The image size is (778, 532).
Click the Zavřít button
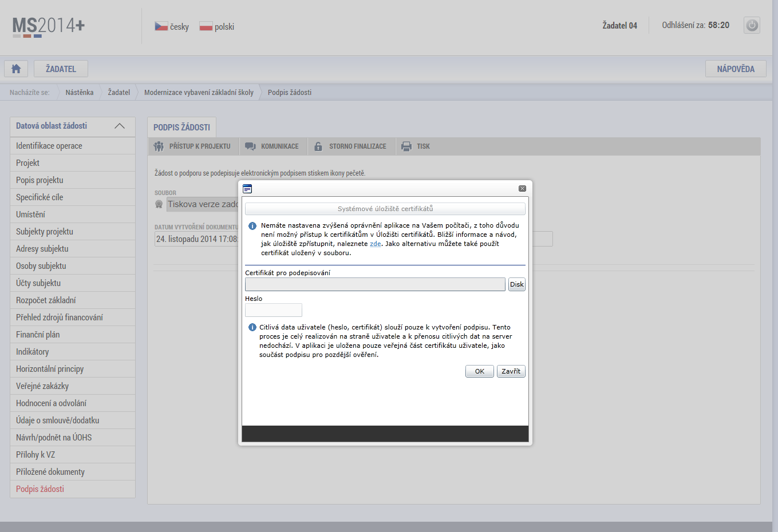tap(511, 371)
